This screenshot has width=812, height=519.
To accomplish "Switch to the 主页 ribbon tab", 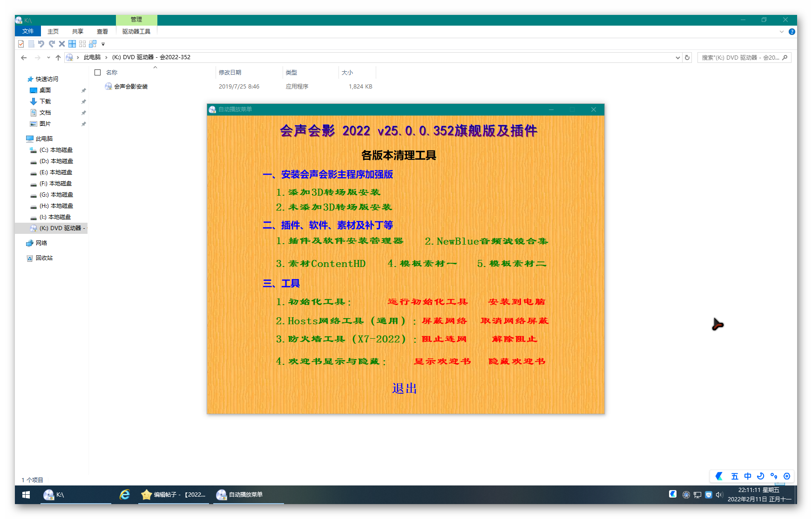I will (53, 31).
